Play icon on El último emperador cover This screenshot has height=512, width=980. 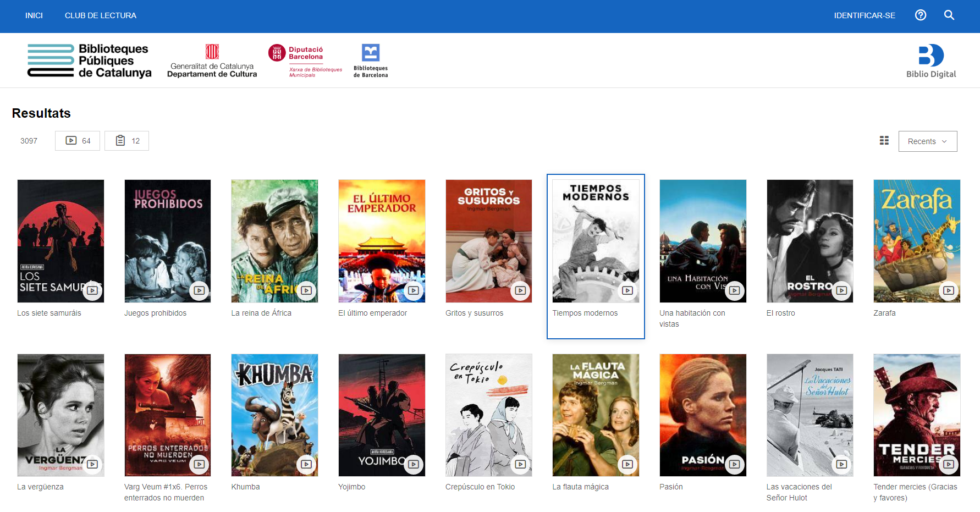coord(414,290)
